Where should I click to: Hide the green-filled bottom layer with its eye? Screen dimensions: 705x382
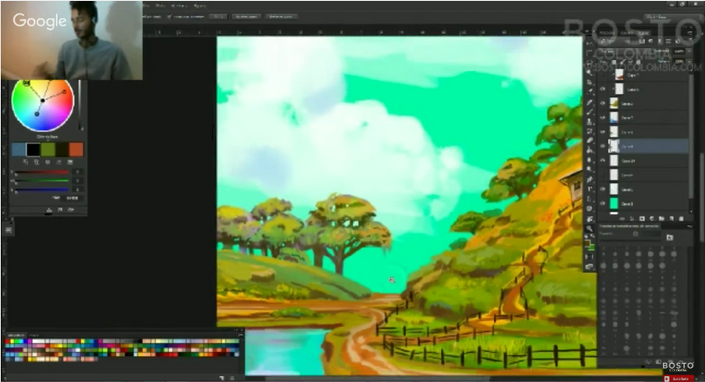pyautogui.click(x=602, y=203)
